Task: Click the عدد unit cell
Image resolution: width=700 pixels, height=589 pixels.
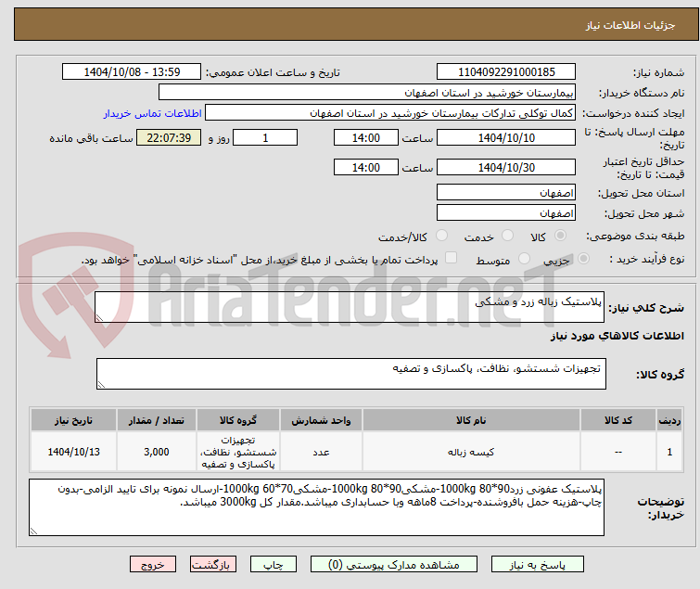Action: [321, 452]
